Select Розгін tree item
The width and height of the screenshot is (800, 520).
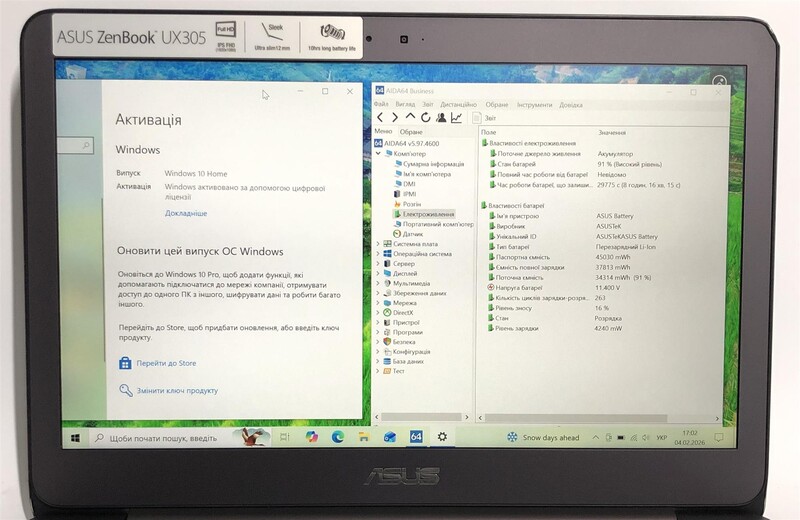pos(407,204)
